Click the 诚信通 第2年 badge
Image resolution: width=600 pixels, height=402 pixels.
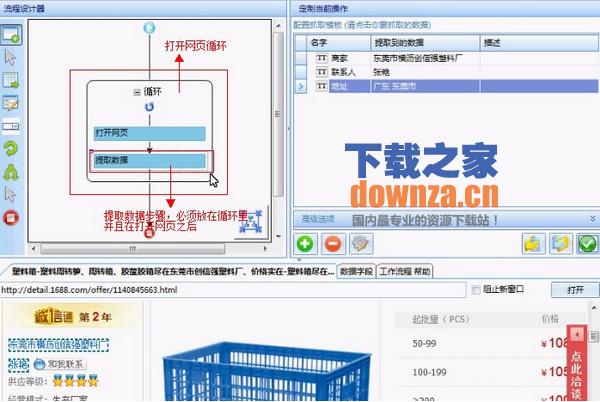tap(73, 317)
